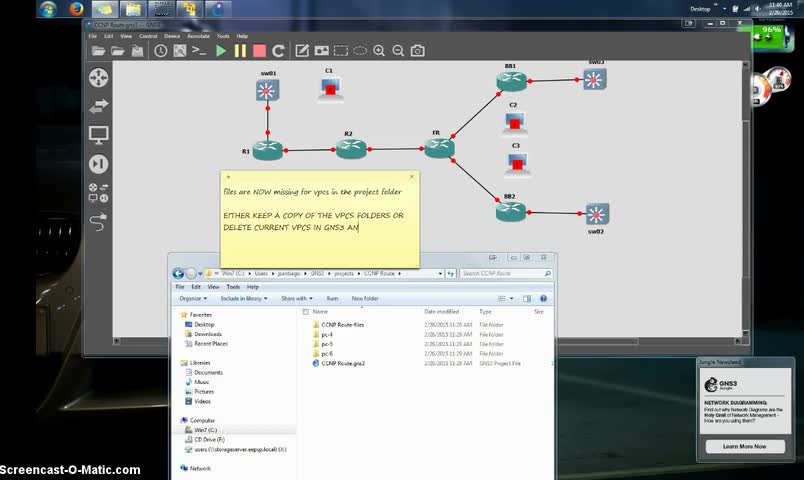Open the Share with dropdown
804x480 pixels.
[297, 298]
